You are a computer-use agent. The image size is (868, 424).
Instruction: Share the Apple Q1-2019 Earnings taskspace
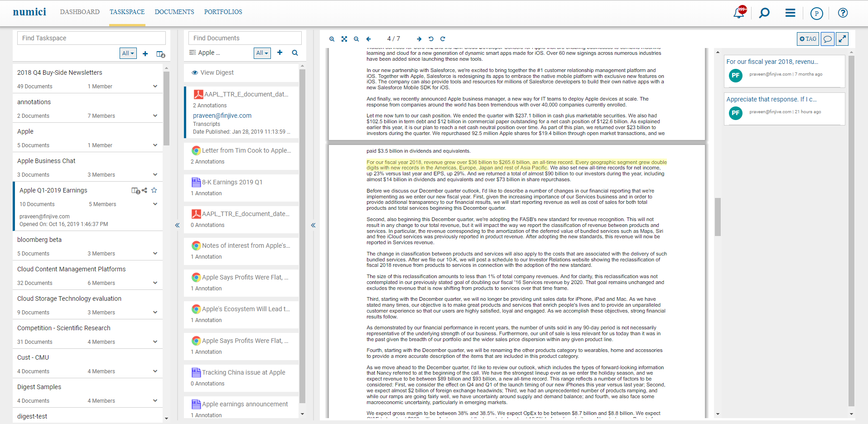[145, 190]
